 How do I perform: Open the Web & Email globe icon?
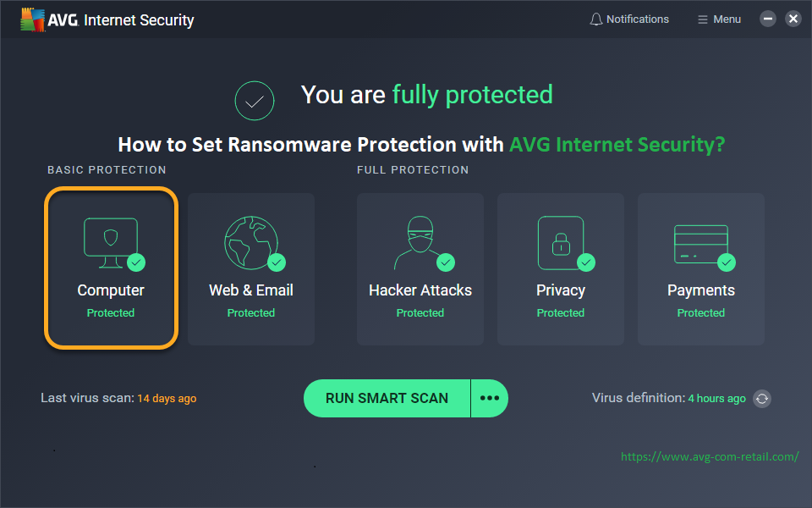(251, 243)
